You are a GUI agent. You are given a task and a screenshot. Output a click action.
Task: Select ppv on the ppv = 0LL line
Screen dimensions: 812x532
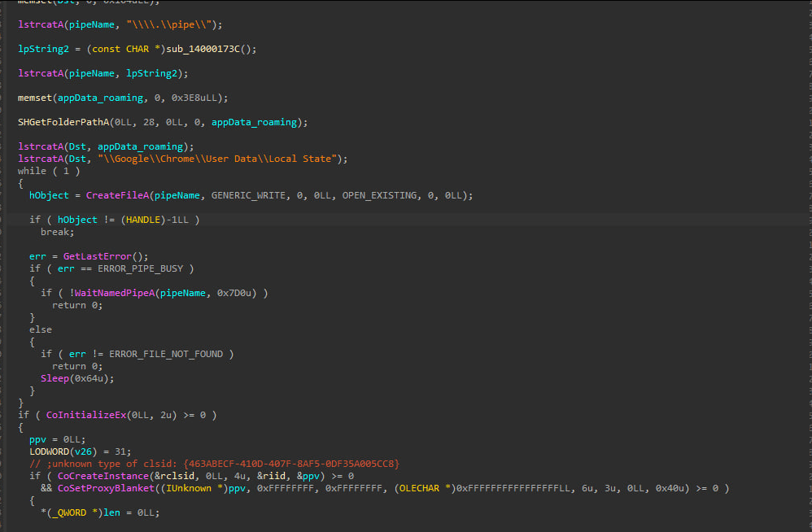37,439
